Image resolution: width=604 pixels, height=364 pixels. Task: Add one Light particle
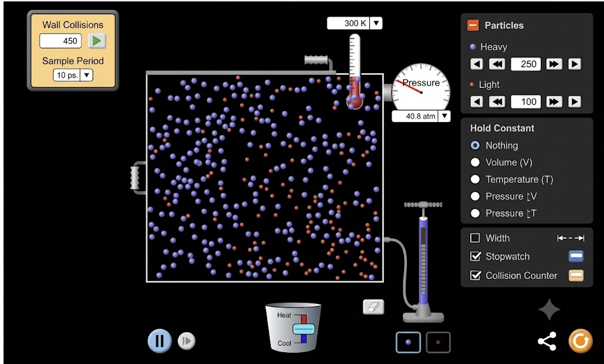[575, 101]
